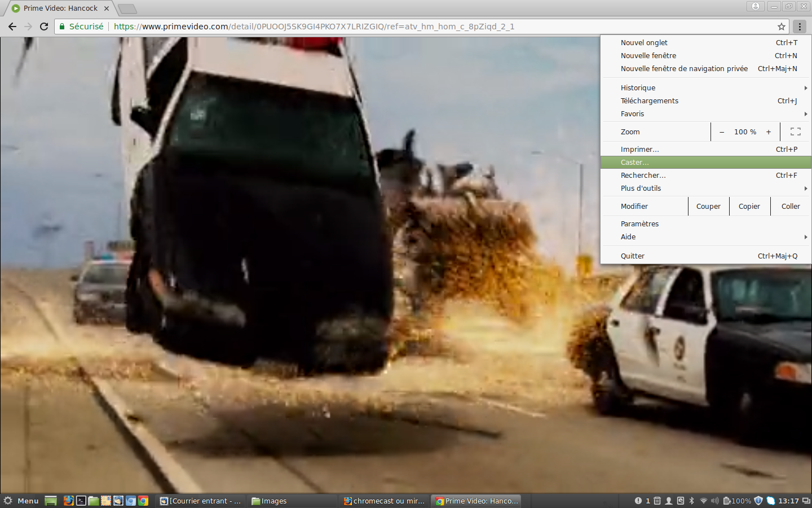Open Rechercher... from the menu
This screenshot has width=812, height=508.
tap(705, 175)
